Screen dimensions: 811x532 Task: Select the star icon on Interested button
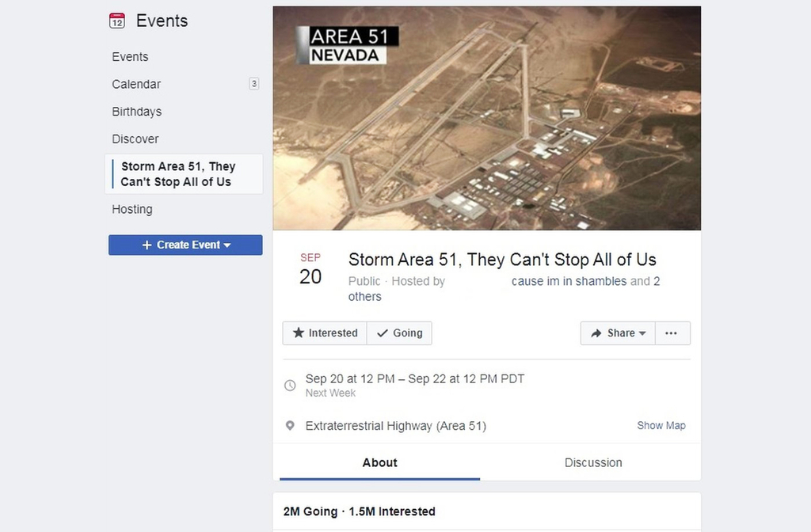tap(299, 333)
